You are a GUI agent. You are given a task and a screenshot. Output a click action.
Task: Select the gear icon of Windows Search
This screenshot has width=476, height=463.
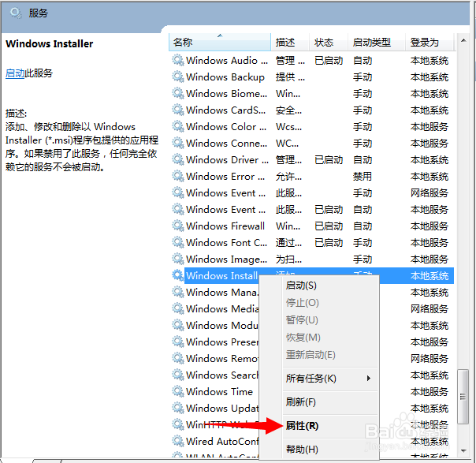(178, 375)
